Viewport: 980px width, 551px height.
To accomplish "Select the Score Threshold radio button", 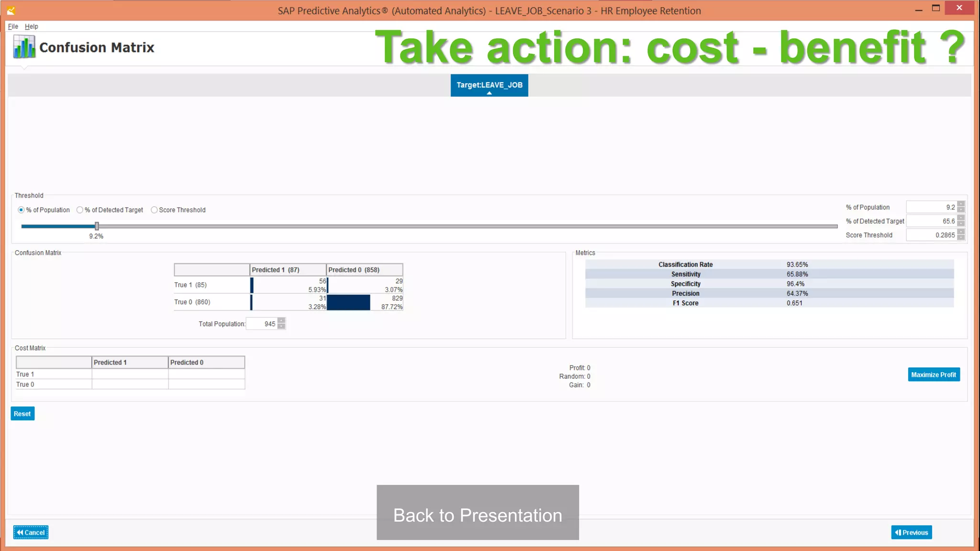I will [x=154, y=210].
